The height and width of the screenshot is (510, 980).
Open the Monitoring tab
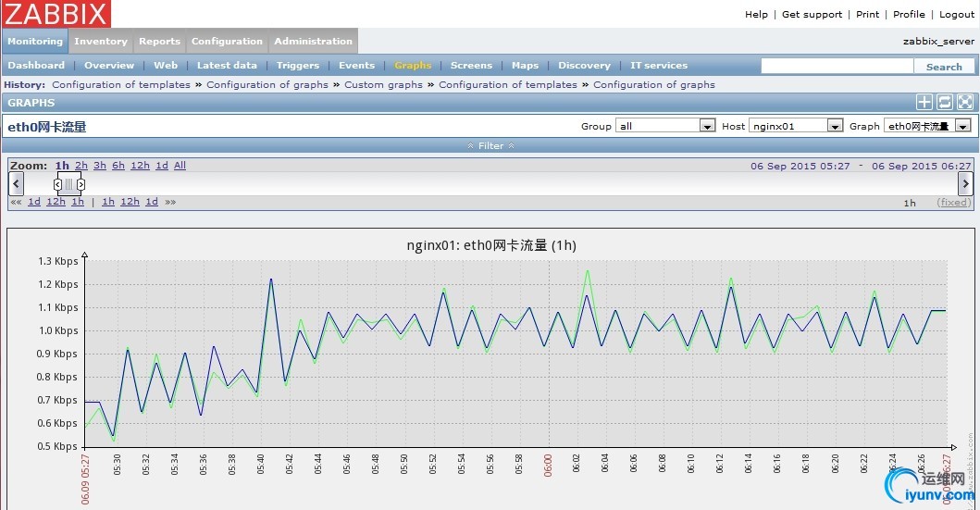click(x=35, y=42)
